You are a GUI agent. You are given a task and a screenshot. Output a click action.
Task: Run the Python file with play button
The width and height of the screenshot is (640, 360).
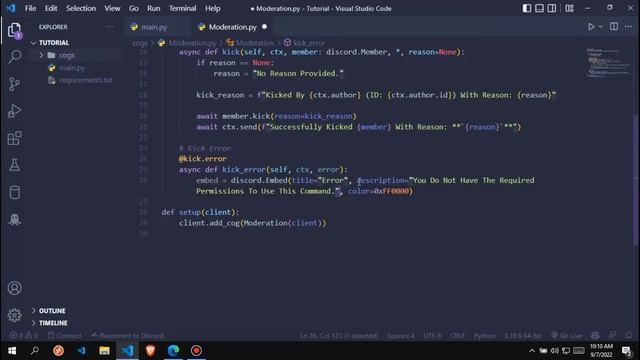pyautogui.click(x=591, y=27)
